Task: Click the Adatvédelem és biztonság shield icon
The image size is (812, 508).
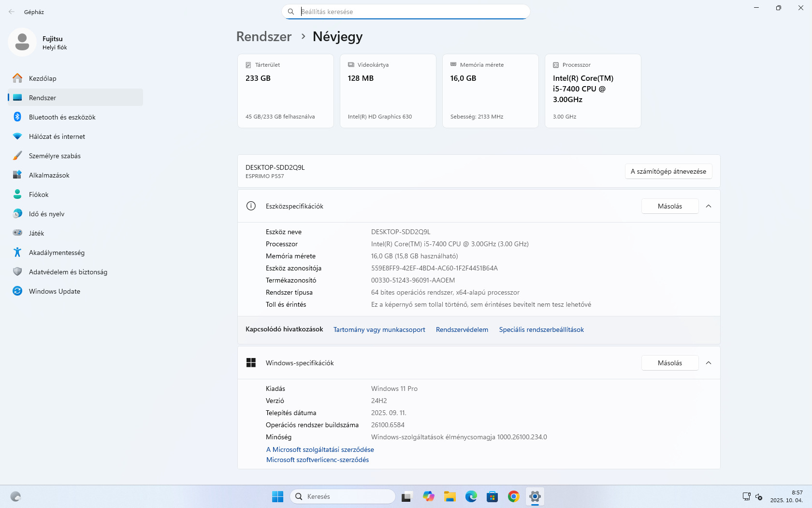Action: coord(17,272)
